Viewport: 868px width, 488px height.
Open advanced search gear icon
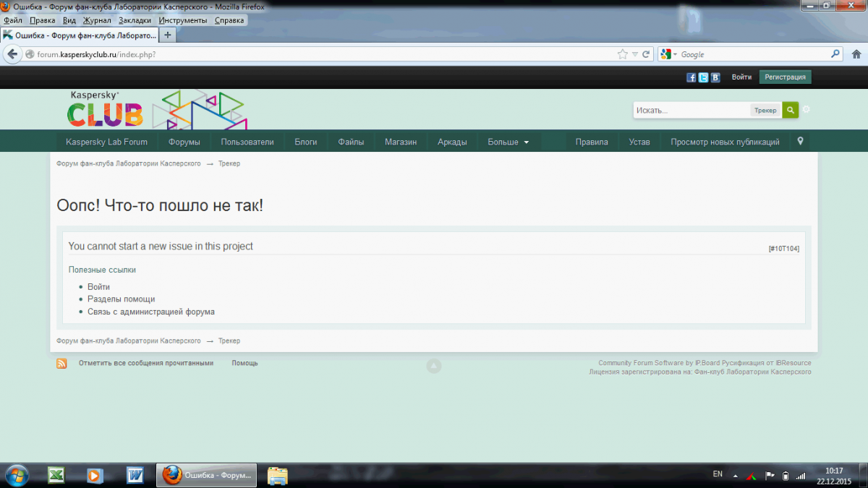click(x=807, y=110)
